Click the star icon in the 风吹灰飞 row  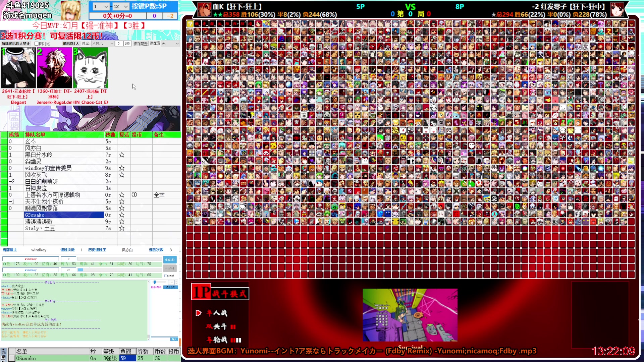coord(122,175)
